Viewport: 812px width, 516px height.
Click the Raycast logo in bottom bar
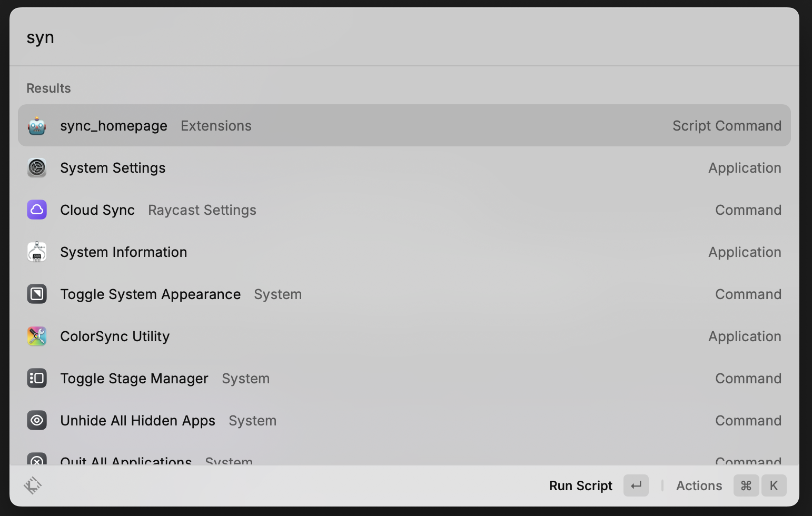click(x=33, y=485)
